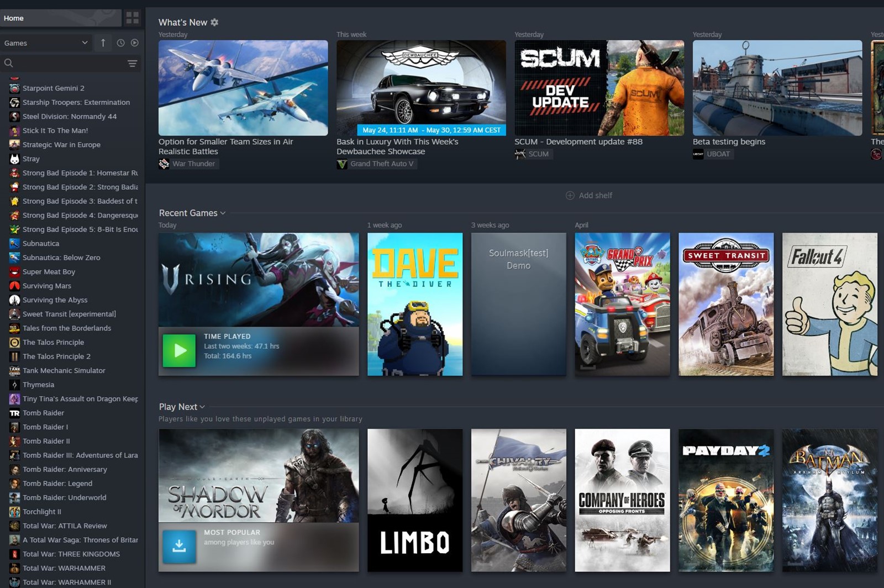This screenshot has width=884, height=588.
Task: Open the Home tab
Action: tap(61, 18)
